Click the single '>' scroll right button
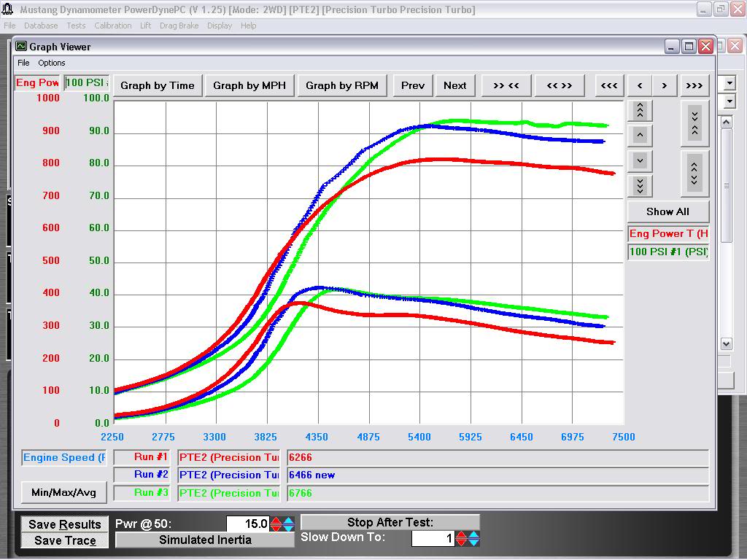 (665, 86)
